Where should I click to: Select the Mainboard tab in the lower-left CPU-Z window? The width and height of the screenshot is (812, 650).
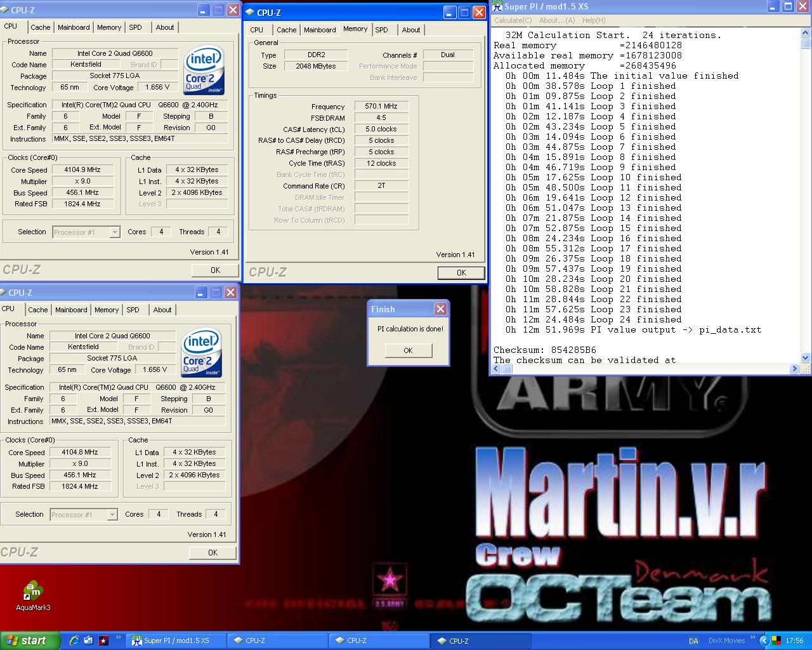coord(71,310)
